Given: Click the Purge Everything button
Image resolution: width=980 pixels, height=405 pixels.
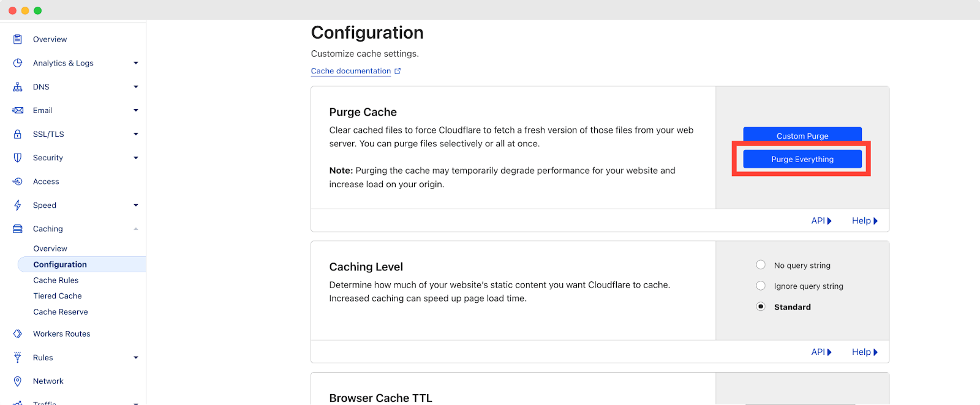Looking at the screenshot, I should click(x=802, y=158).
